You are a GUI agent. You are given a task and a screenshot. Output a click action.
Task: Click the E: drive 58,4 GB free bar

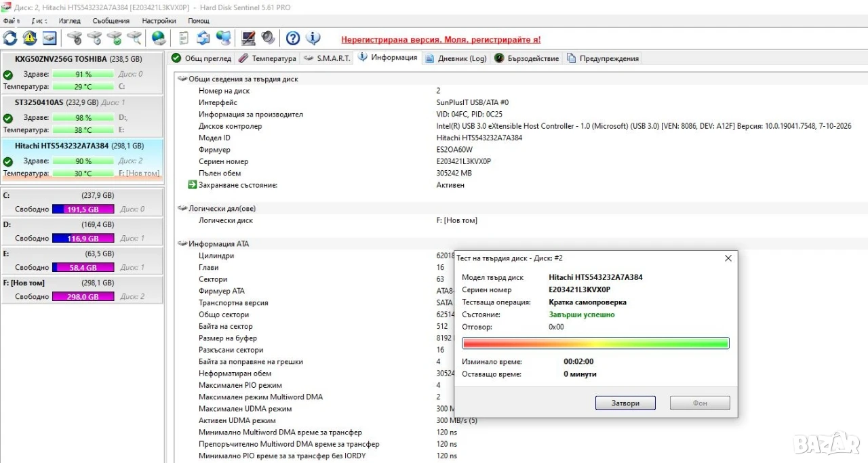pos(83,268)
